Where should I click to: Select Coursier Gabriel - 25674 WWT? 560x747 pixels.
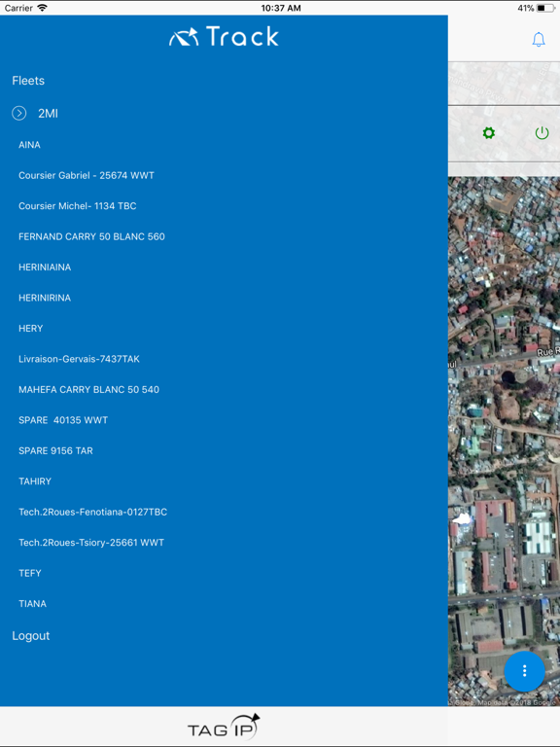(x=87, y=175)
